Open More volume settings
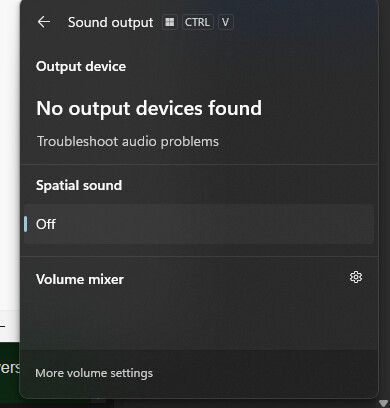 (94, 373)
